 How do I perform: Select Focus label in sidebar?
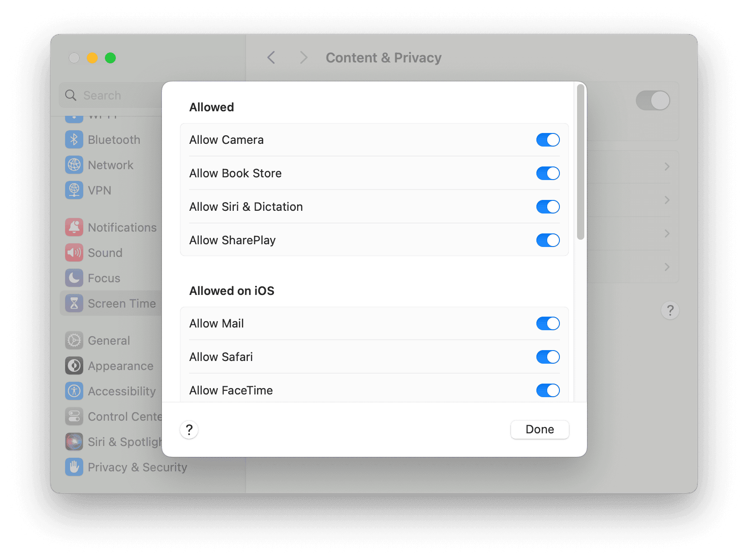click(x=104, y=278)
